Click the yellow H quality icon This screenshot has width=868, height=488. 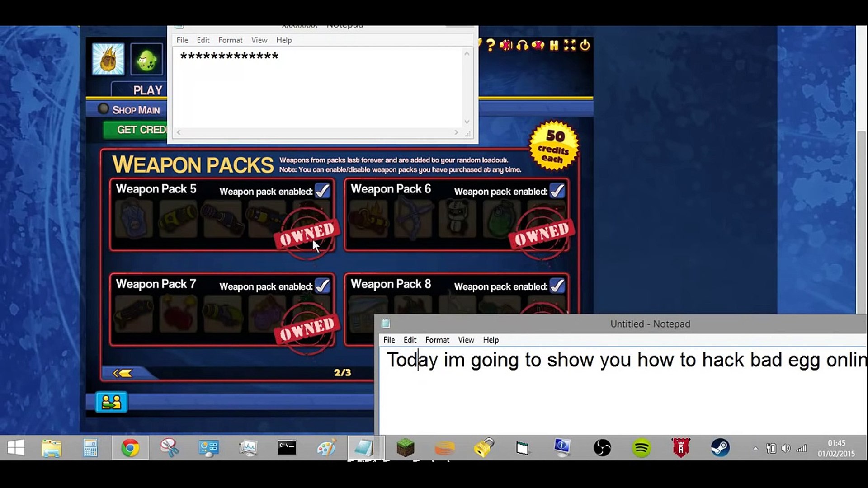554,45
